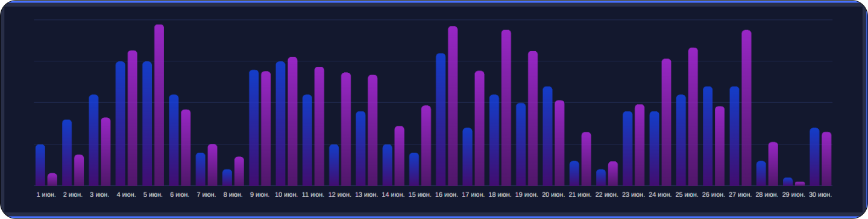868x219 pixels.
Task: Click the blue bar for 19 июн.
Action: 521,144
